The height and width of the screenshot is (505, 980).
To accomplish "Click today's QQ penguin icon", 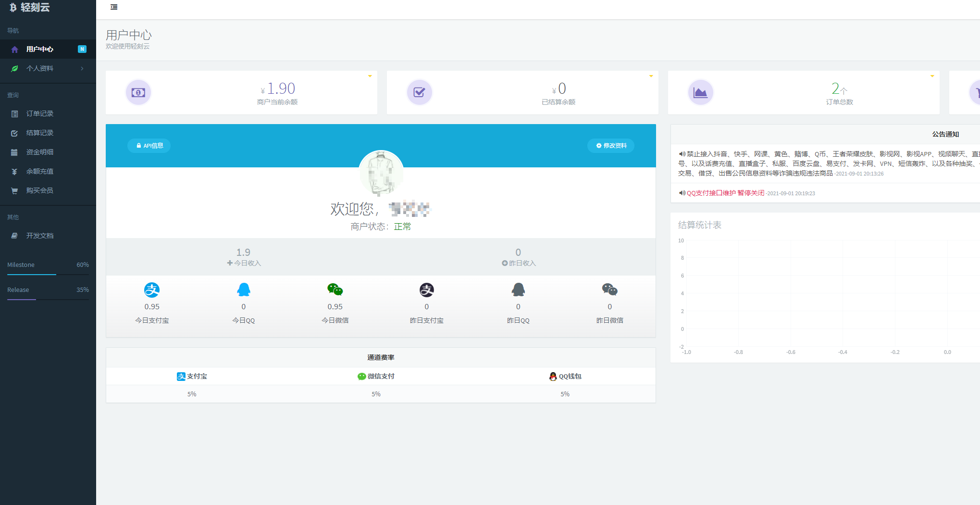I will (244, 290).
